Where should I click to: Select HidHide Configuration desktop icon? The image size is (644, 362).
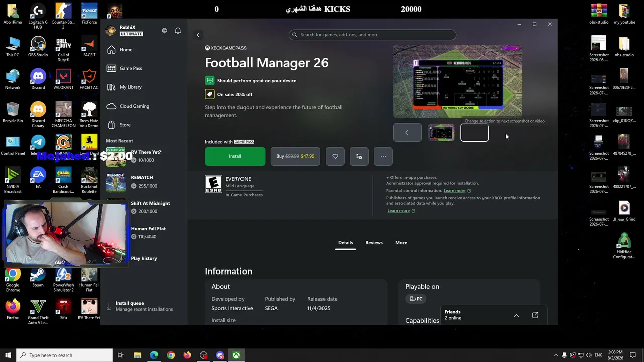click(x=624, y=246)
